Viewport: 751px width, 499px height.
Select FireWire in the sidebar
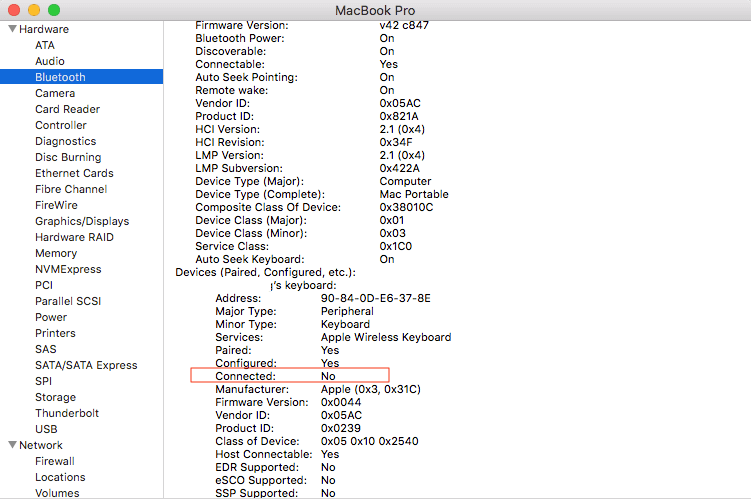point(56,205)
